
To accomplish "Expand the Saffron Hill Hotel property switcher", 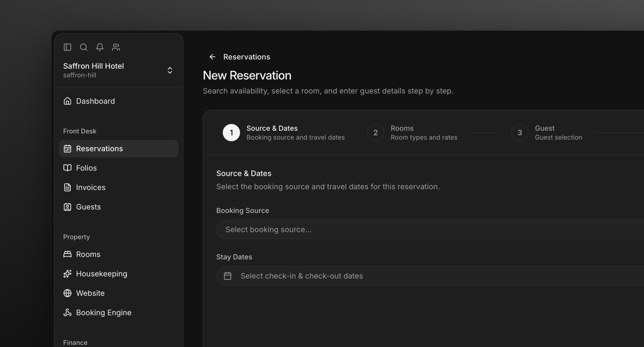I will 170,70.
